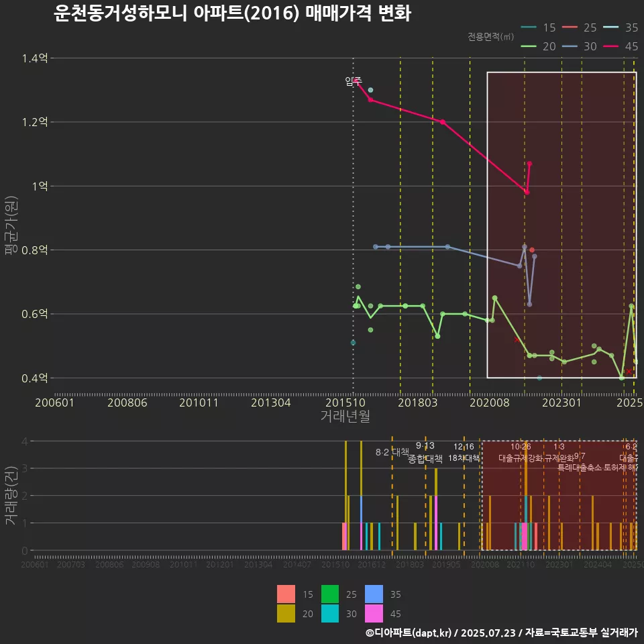Click the 201304 x-axis label on price chart
Viewport: 644px width, 644px height.
[x=270, y=402]
